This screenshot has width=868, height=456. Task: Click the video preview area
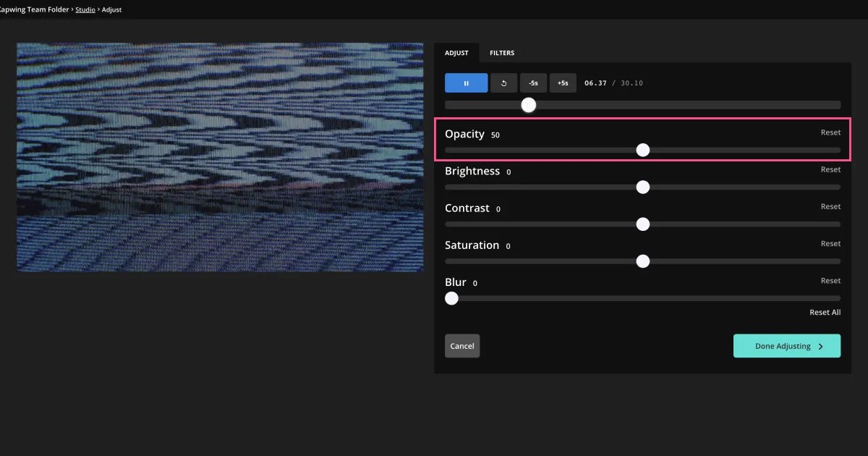pos(219,157)
